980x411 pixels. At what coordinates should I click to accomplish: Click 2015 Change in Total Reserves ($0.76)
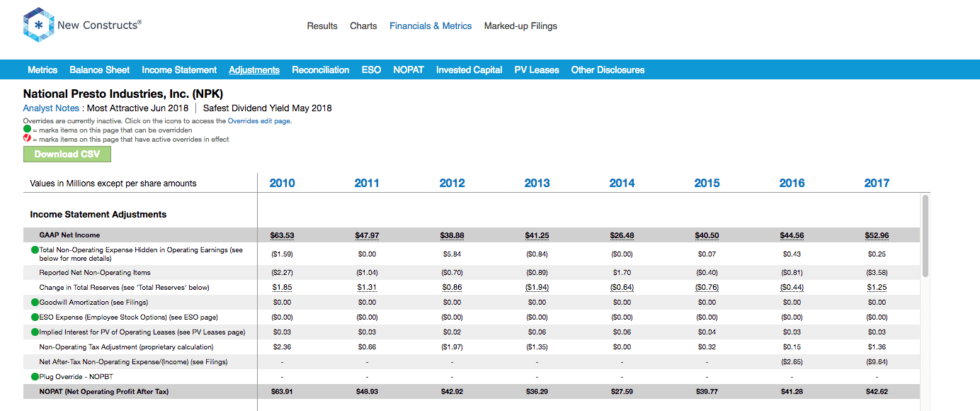(x=707, y=288)
